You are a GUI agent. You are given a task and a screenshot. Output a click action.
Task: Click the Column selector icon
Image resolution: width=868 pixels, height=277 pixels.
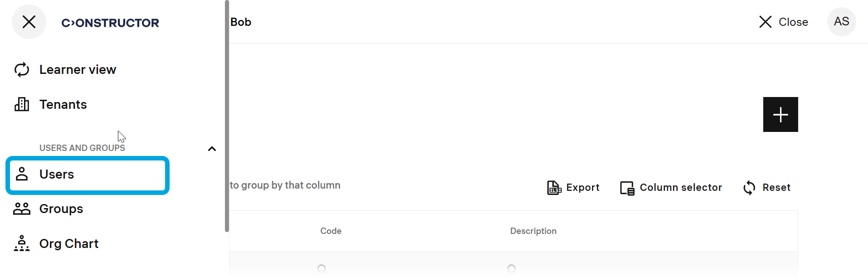pos(627,188)
